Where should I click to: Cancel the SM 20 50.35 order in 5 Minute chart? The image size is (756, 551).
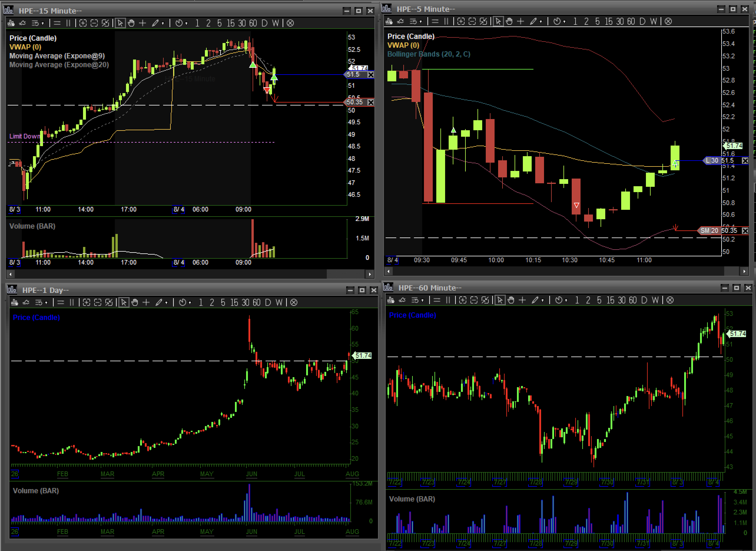coord(745,231)
